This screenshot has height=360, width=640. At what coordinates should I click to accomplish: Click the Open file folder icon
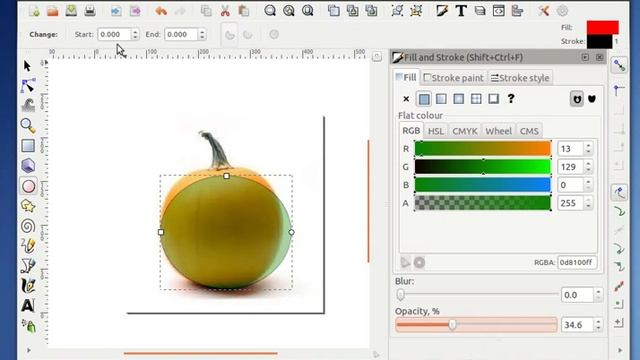[x=53, y=11]
